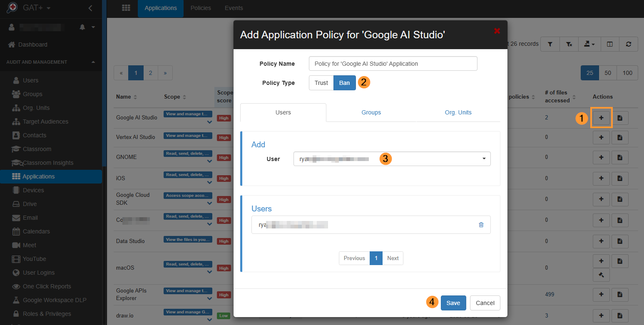The width and height of the screenshot is (644, 325).
Task: Select the Trust policy type
Action: coord(321,83)
